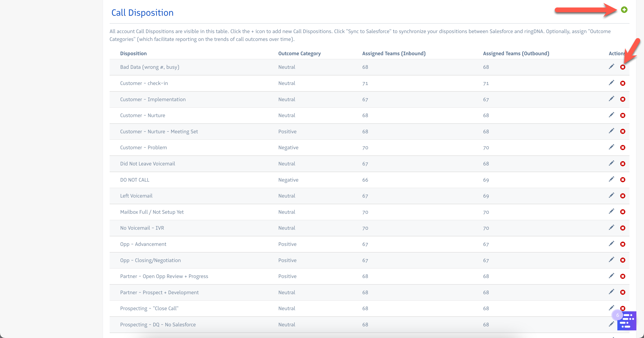644x338 pixels.
Task: Select the Opp - Advancement name cell
Action: [143, 244]
